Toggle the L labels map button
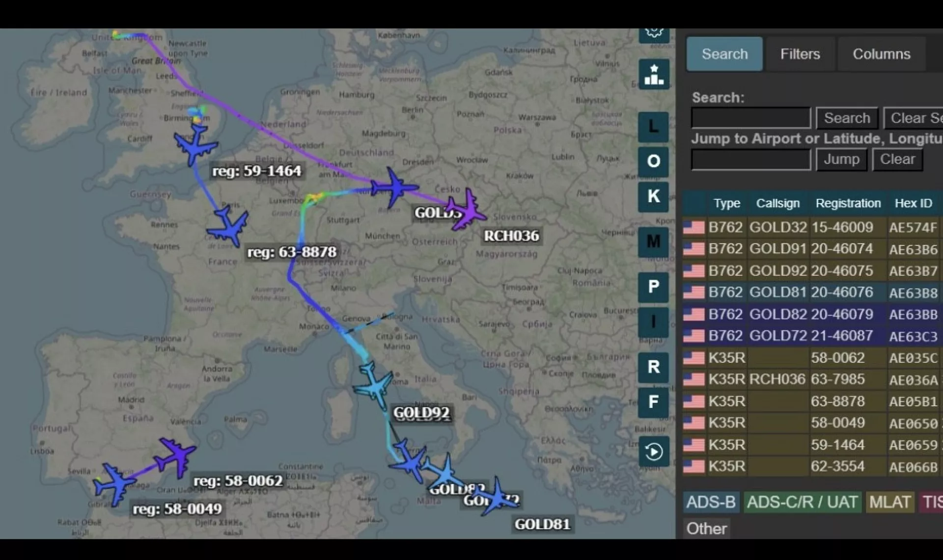 click(653, 127)
